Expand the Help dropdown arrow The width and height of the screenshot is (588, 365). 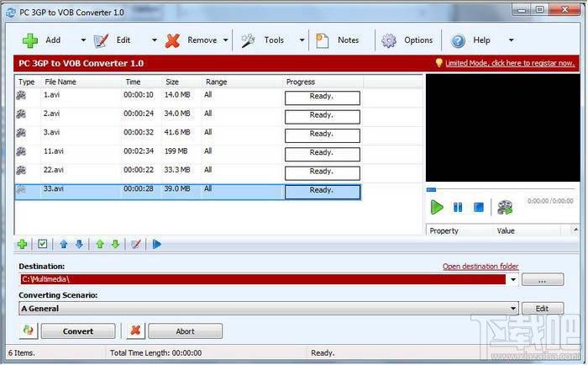(511, 40)
